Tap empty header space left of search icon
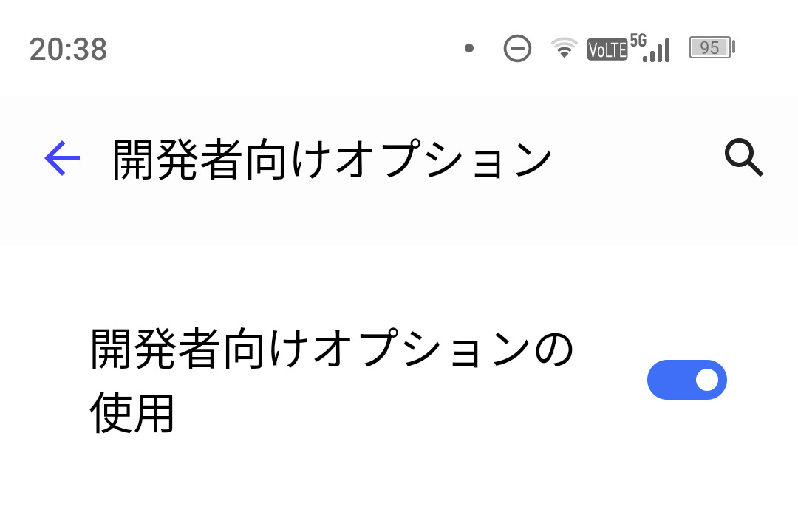This screenshot has width=798, height=532. tap(635, 158)
